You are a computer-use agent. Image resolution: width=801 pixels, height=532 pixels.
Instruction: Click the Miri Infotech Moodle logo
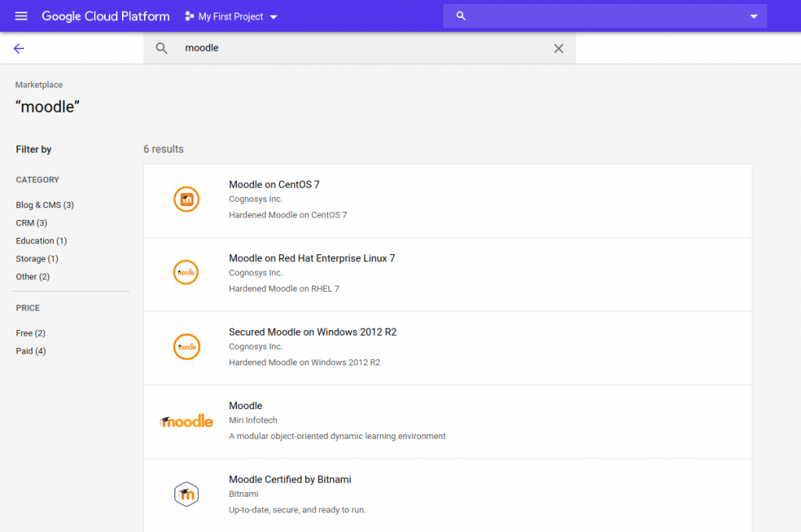pyautogui.click(x=186, y=421)
